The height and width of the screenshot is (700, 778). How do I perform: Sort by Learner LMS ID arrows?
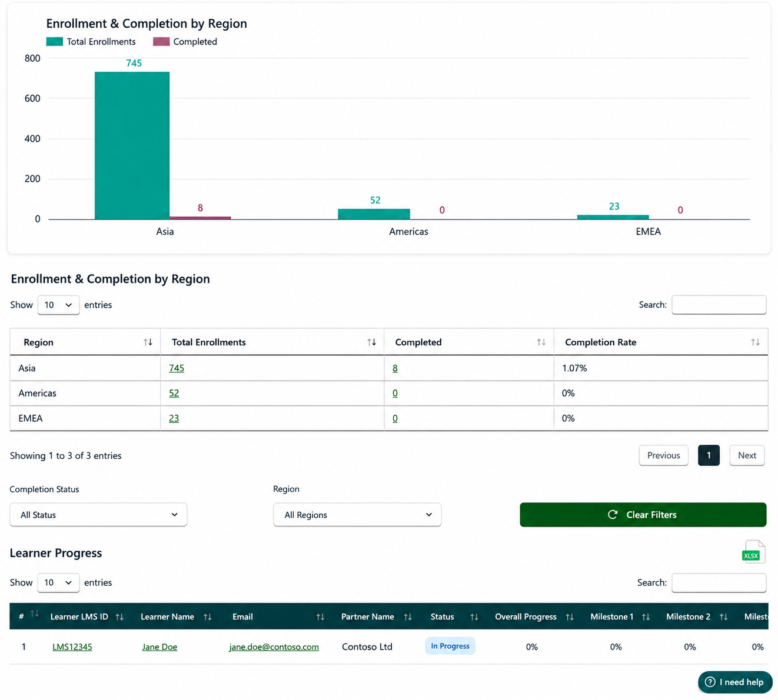point(119,617)
